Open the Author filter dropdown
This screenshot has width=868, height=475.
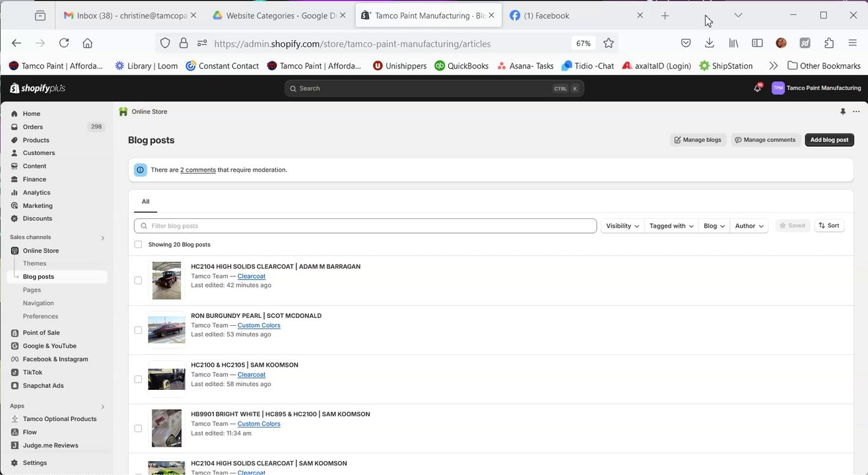point(749,226)
